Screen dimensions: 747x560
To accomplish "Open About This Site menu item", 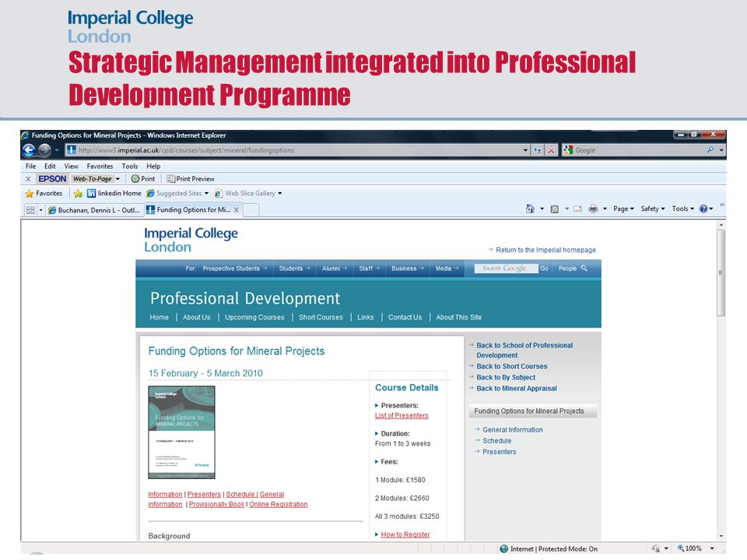I will click(459, 317).
